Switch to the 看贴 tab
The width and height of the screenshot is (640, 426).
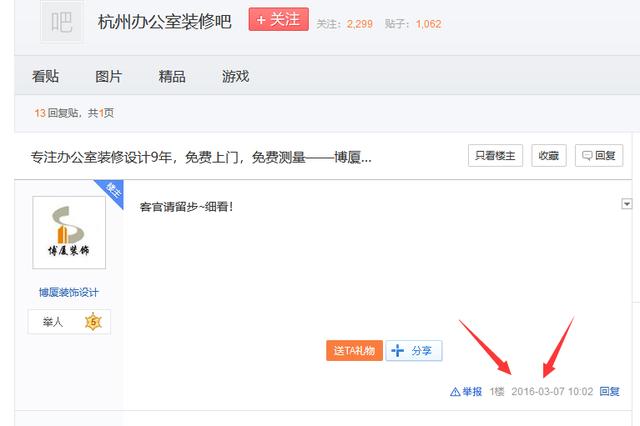[x=44, y=77]
